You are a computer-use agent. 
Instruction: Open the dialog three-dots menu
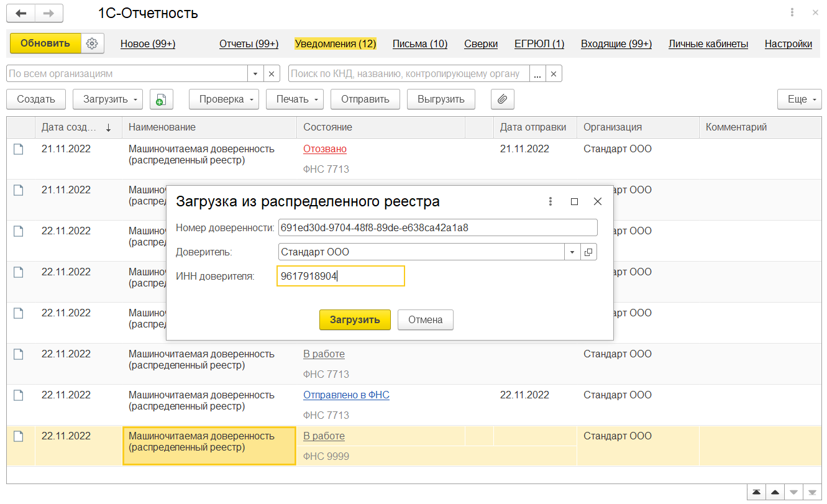pos(551,201)
